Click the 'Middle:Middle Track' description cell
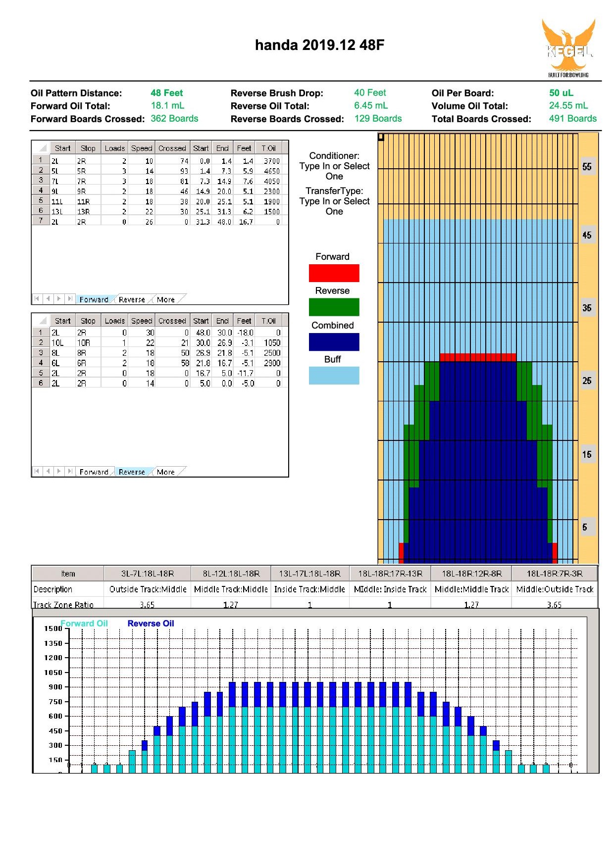The height and width of the screenshot is (868, 614). click(471, 589)
